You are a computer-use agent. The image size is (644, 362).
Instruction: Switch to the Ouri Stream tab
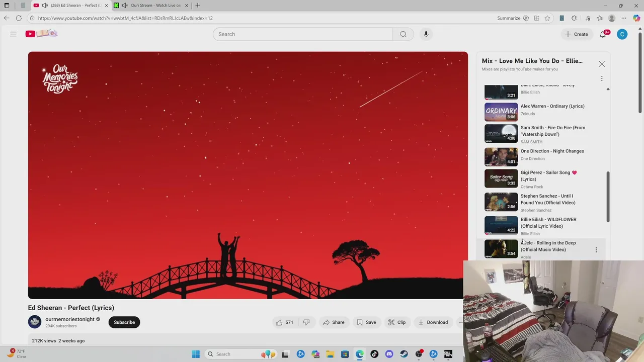coord(151,6)
